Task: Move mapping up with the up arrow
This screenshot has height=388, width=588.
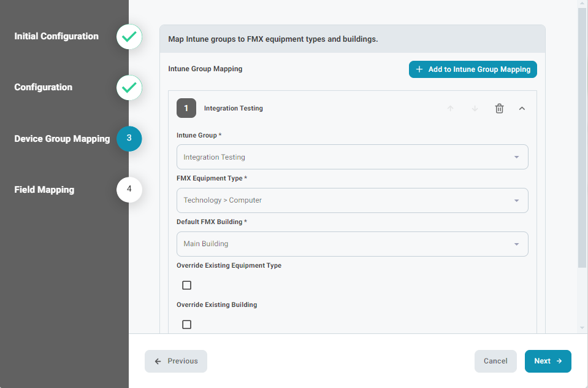Action: click(451, 109)
